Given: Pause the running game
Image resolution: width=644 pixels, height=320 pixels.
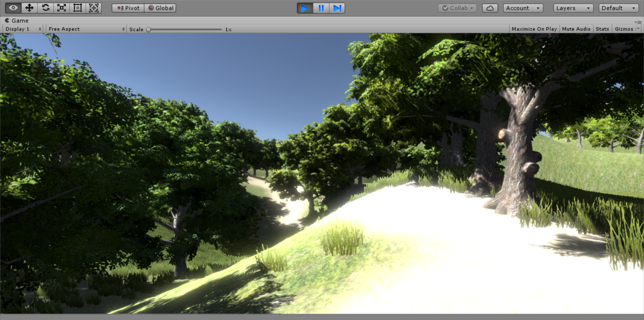Looking at the screenshot, I should coord(321,8).
